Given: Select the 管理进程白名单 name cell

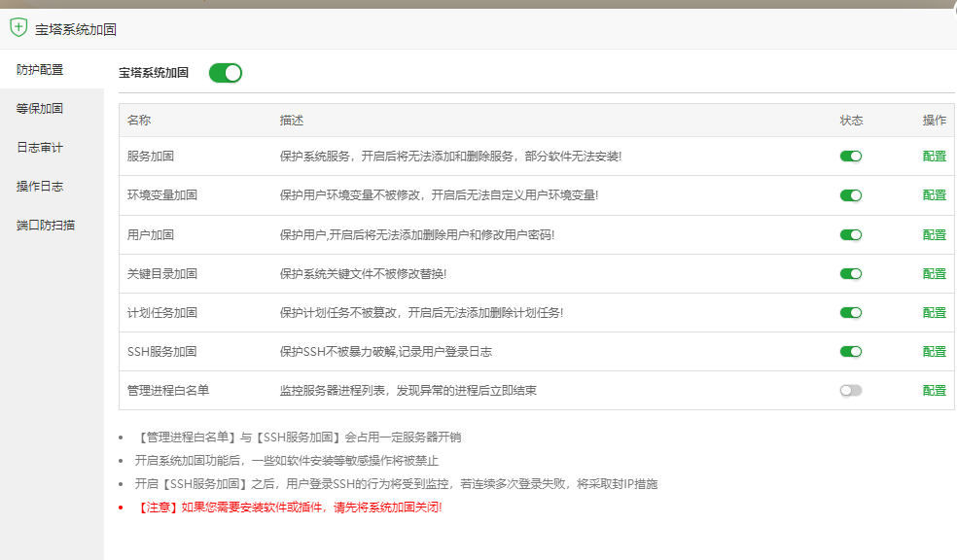Looking at the screenshot, I should pos(168,391).
